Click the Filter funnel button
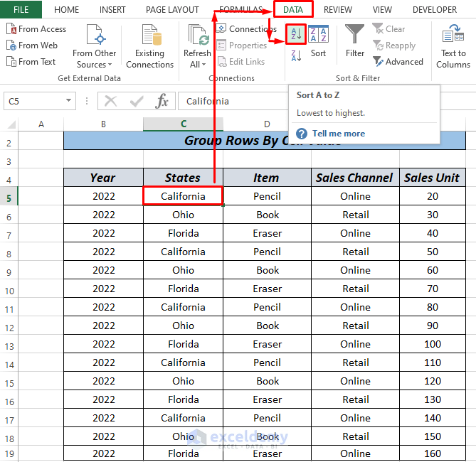Viewport: 476px width, 462px height. point(354,41)
